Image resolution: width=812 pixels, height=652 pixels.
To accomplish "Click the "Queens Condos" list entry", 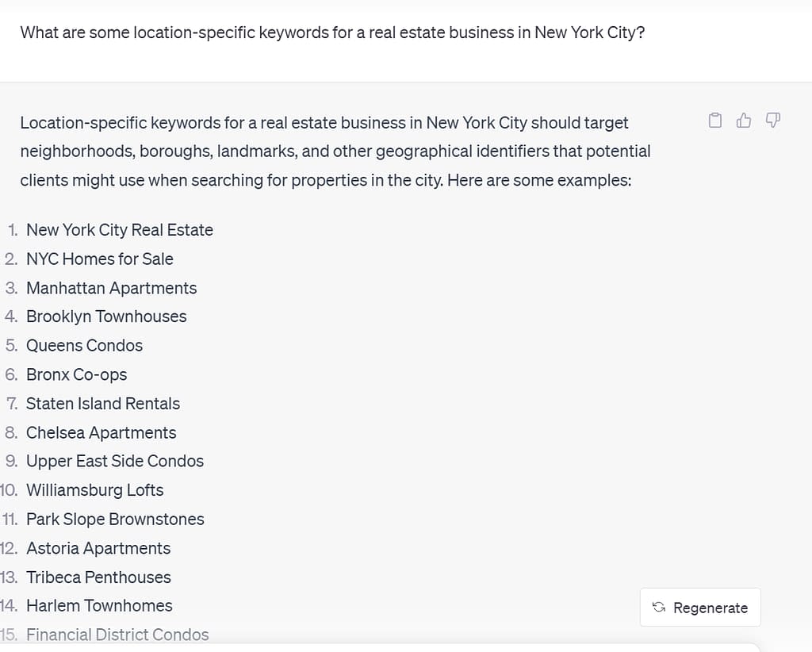I will pos(84,346).
